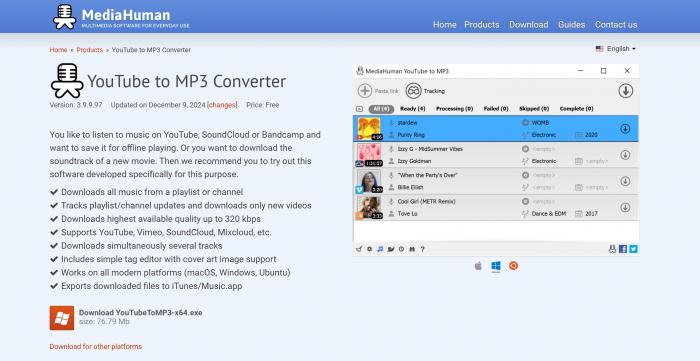Click the MediaHuman logo in the header
This screenshot has width=700, height=361.
pyautogui.click(x=121, y=17)
